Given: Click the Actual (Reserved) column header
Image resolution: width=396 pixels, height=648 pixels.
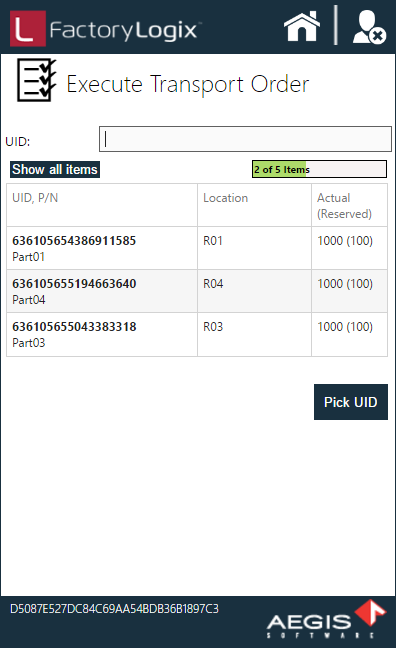Looking at the screenshot, I should [x=349, y=205].
